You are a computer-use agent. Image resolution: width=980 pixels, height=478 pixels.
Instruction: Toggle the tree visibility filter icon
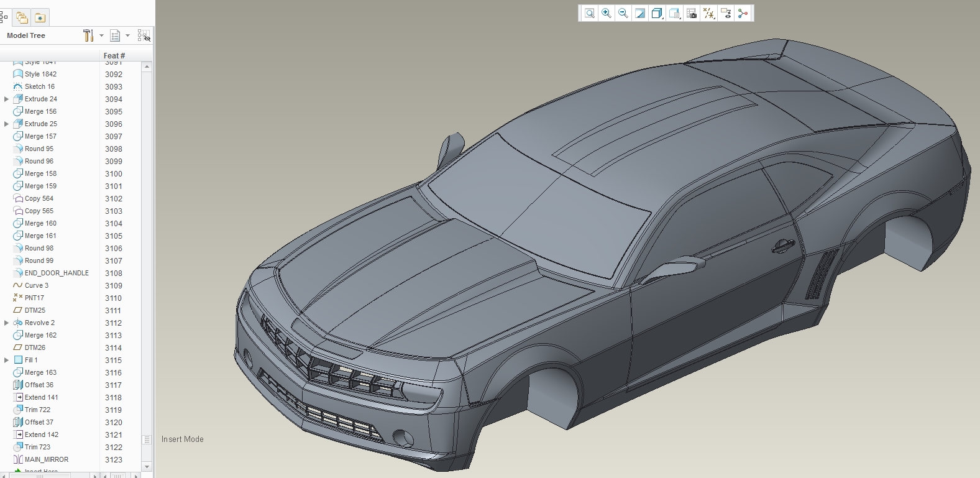click(x=144, y=35)
